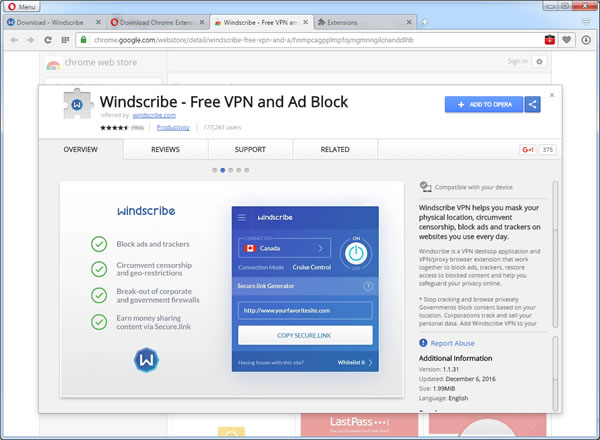
Task: Open the web store settings gear
Action: click(x=539, y=61)
